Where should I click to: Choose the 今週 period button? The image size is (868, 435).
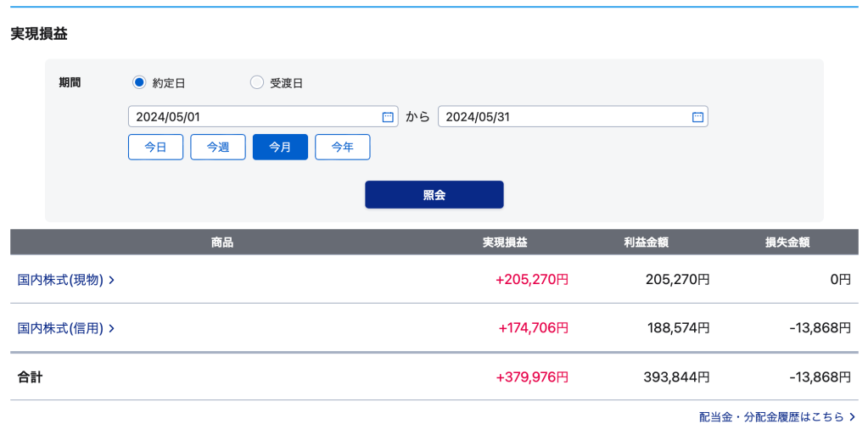coord(218,147)
